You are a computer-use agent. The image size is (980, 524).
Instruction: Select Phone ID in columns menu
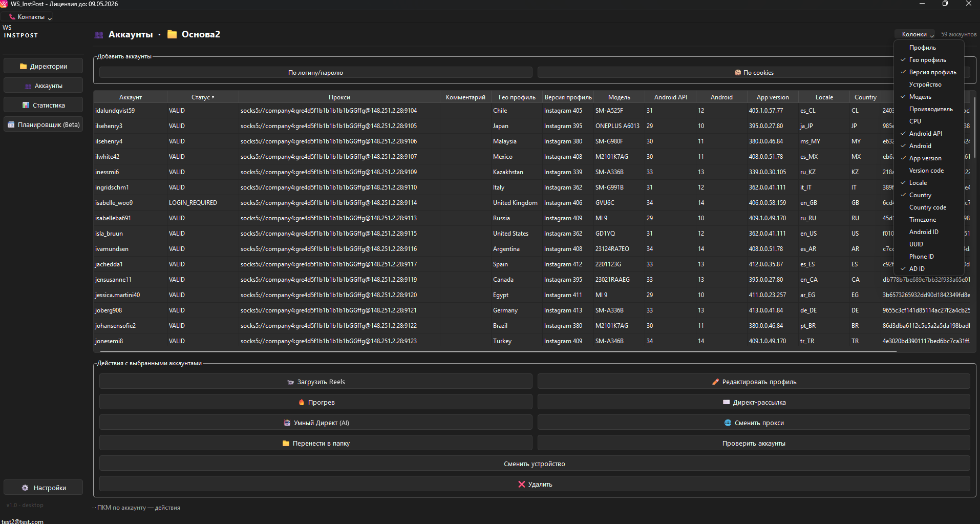pos(921,257)
